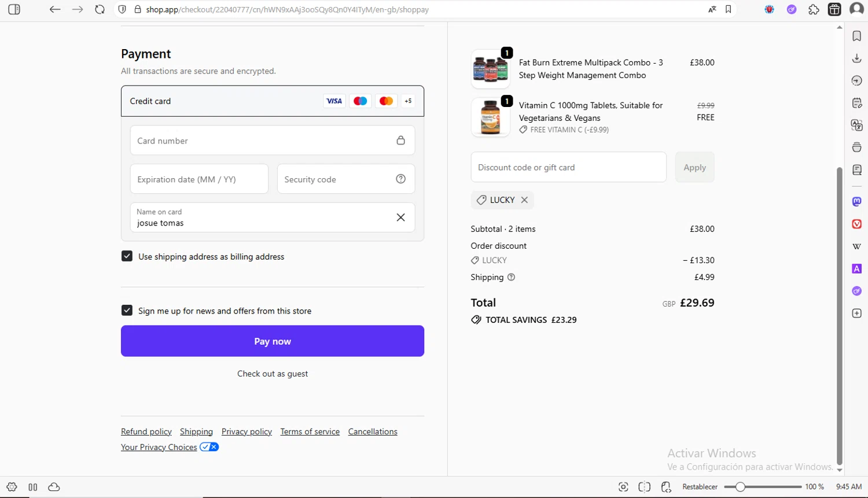Open the Wikipedia sidebar panel
The height and width of the screenshot is (498, 868).
tap(857, 246)
